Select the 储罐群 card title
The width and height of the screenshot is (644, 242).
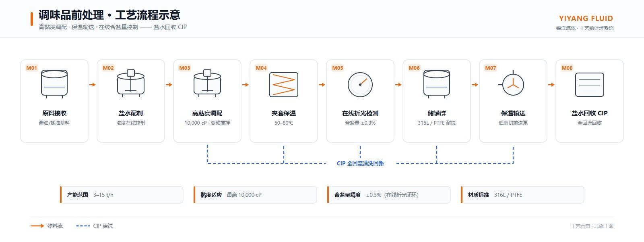point(437,113)
